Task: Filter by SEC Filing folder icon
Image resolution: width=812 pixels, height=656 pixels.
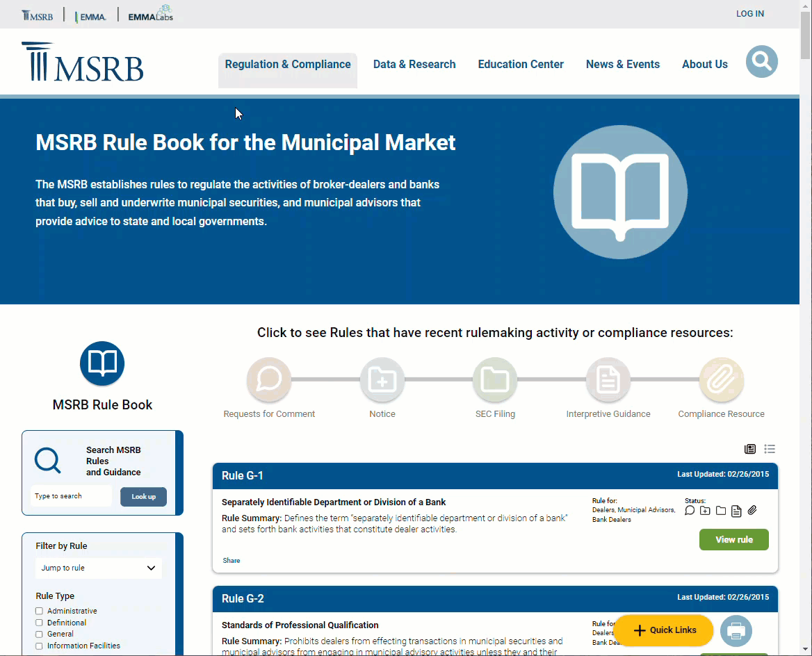Action: [x=495, y=379]
